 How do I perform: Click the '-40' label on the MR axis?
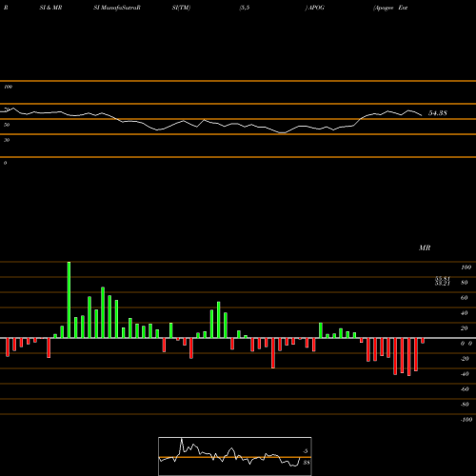(465, 374)
